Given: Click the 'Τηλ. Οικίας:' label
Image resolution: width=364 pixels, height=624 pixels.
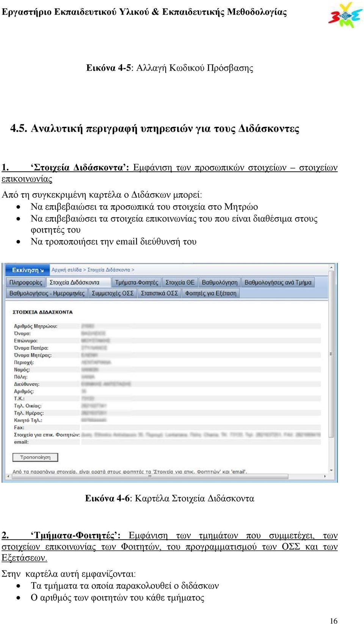Looking at the screenshot, I should (28, 406).
